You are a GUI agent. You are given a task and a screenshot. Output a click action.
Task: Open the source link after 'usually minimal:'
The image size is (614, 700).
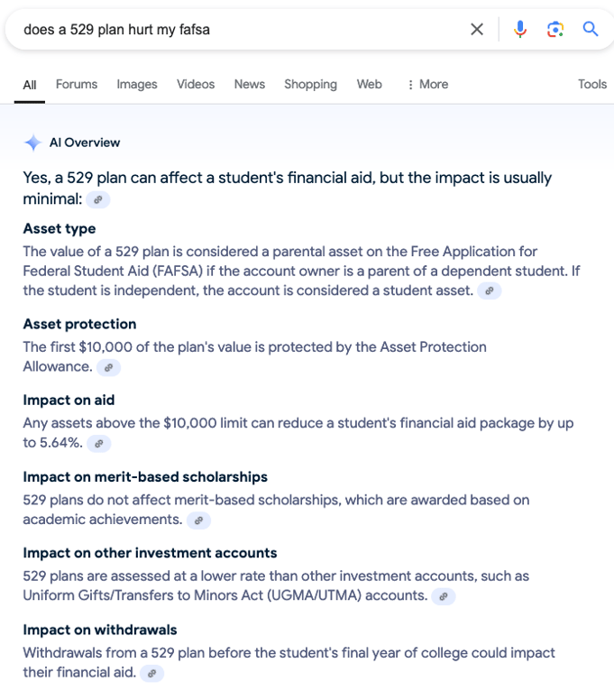[x=98, y=199]
